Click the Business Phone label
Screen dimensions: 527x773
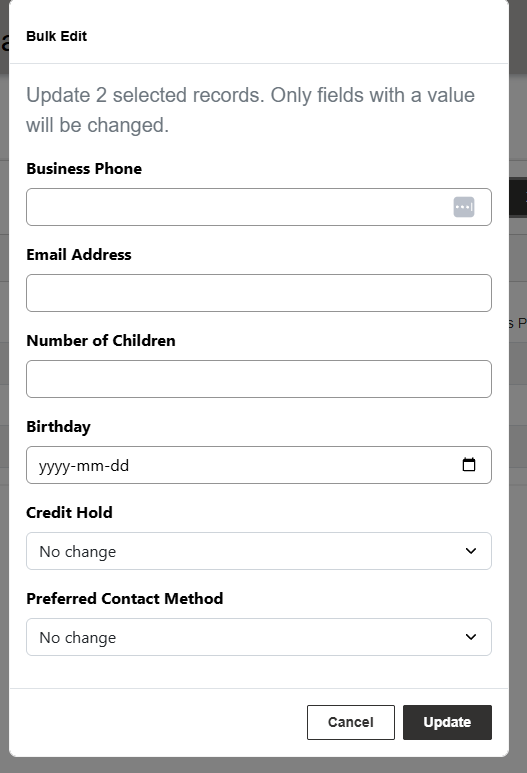pyautogui.click(x=84, y=169)
